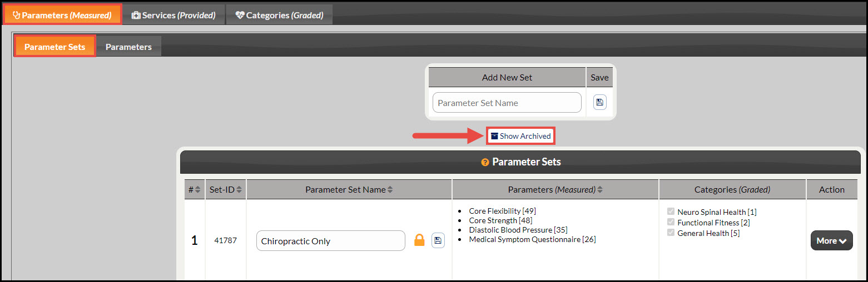Sort by the # column arrows
868x282 pixels.
coord(197,190)
